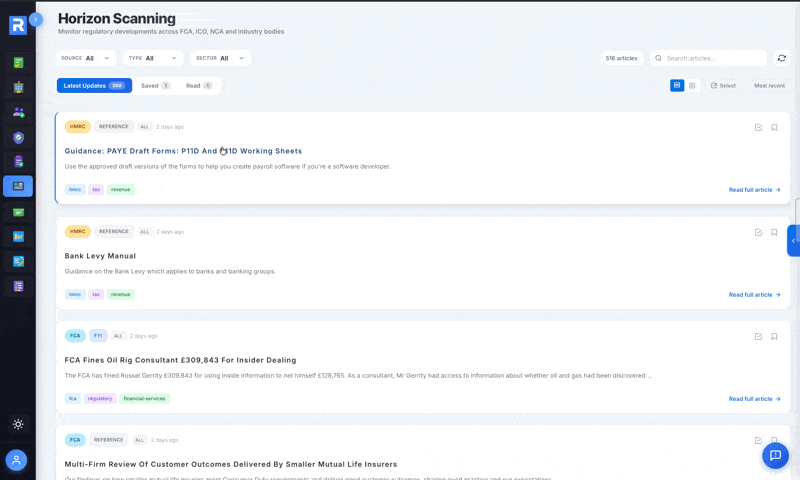This screenshot has height=480, width=800.
Task: Open Multi-Firm Review article title
Action: coord(231,464)
